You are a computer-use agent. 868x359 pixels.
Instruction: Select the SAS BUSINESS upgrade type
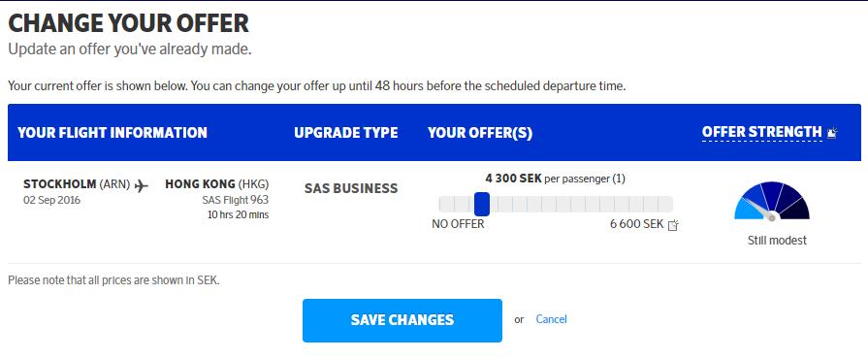(351, 188)
